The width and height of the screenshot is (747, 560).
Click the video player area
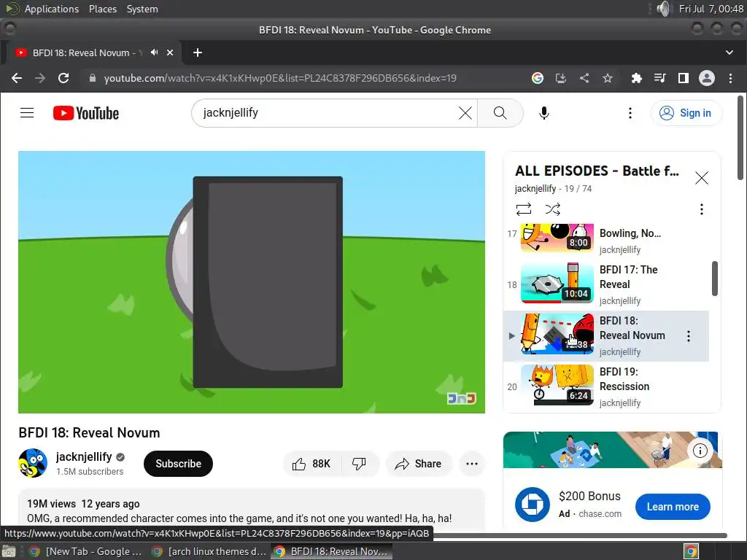pos(252,282)
